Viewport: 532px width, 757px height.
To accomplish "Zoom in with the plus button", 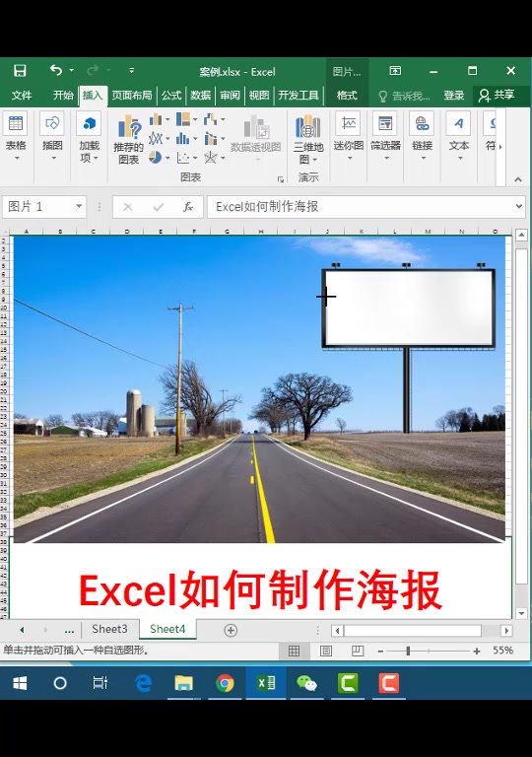I will point(477,651).
